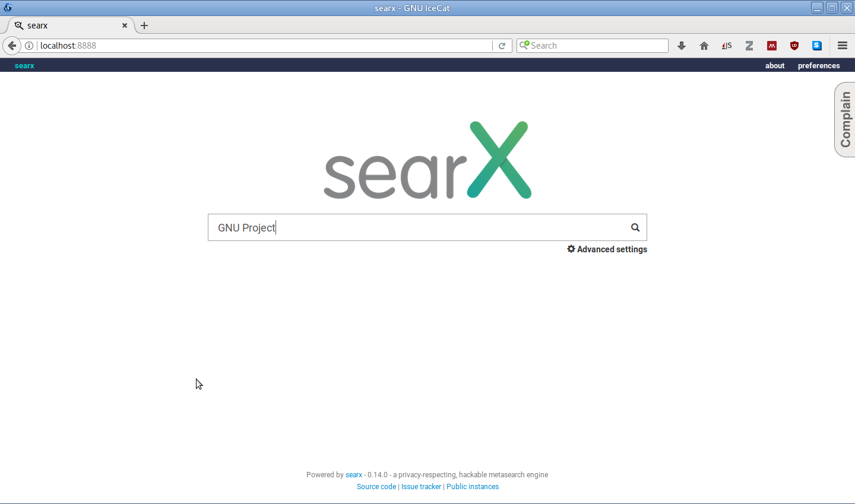Click the blue S extension icon
Viewport: 855px width, 504px height.
(817, 46)
